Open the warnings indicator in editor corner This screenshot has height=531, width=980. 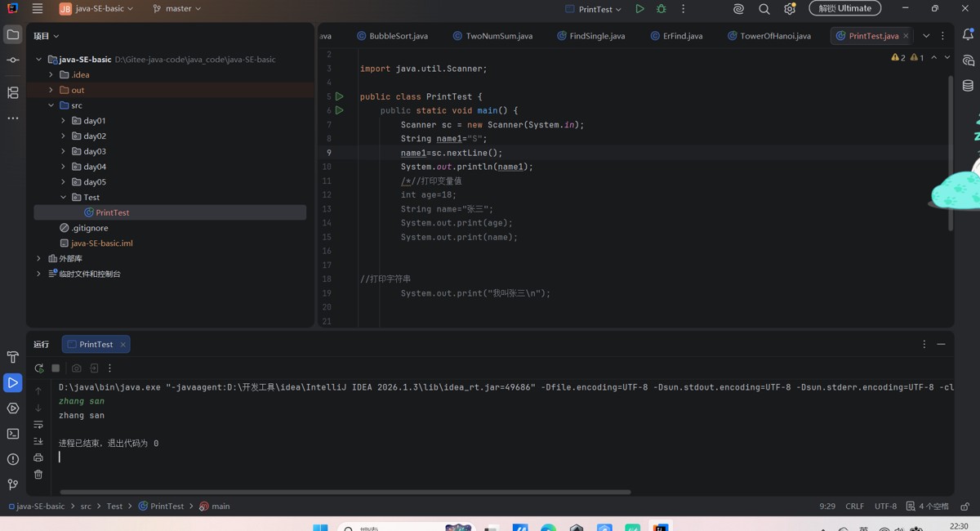pyautogui.click(x=907, y=58)
